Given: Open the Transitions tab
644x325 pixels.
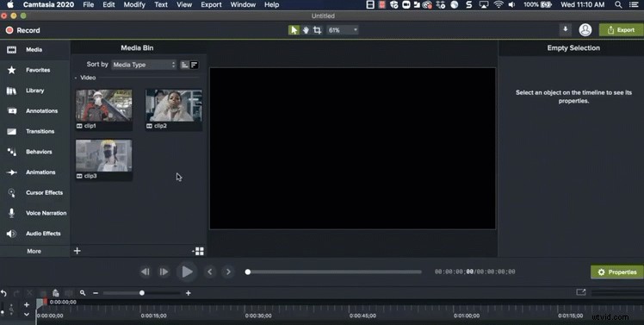Looking at the screenshot, I should click(35, 131).
